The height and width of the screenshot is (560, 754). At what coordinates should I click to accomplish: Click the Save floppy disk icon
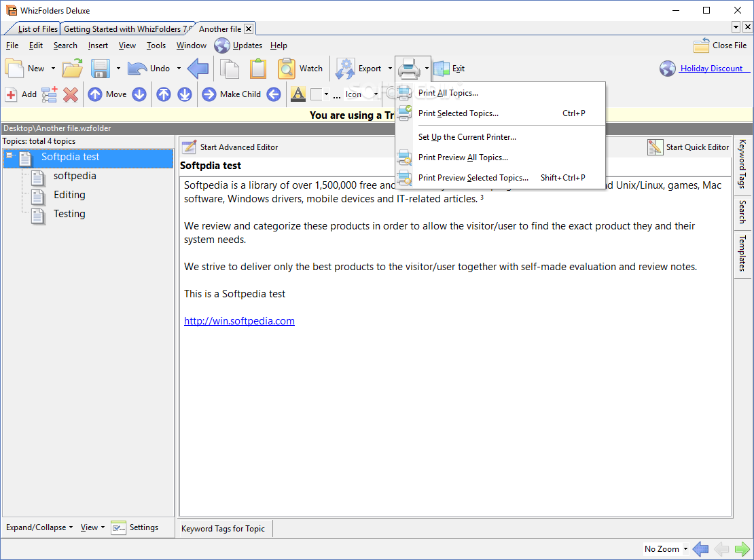click(x=101, y=69)
